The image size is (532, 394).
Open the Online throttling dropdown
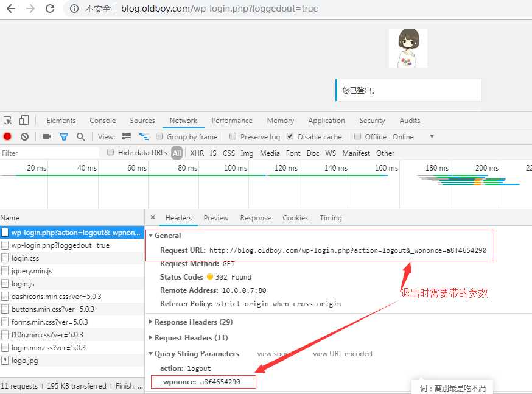[432, 137]
